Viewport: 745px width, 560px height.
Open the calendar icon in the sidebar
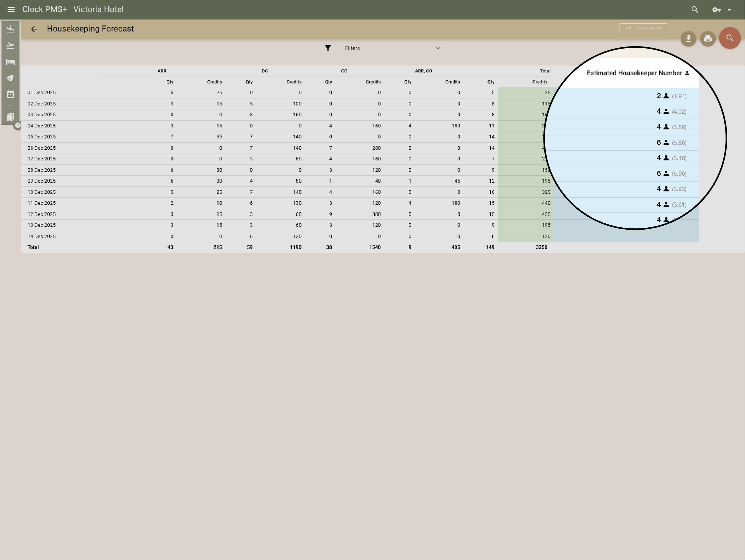point(10,95)
